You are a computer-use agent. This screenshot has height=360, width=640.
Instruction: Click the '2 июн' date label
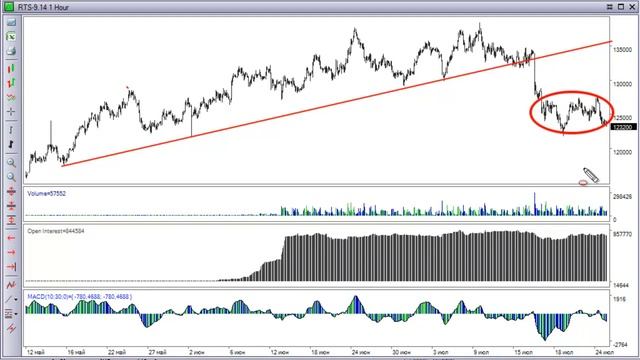point(197,352)
